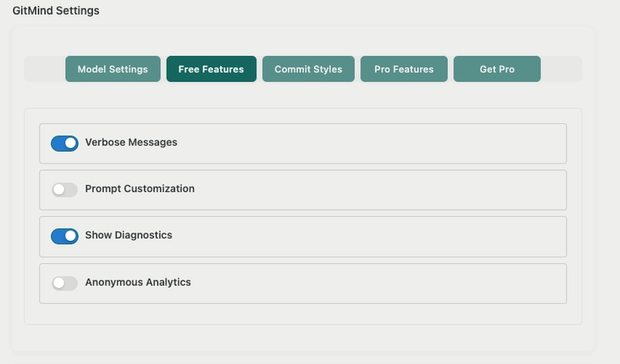This screenshot has height=364, width=620.
Task: Turn off the Show Diagnostics toggle
Action: pos(64,236)
